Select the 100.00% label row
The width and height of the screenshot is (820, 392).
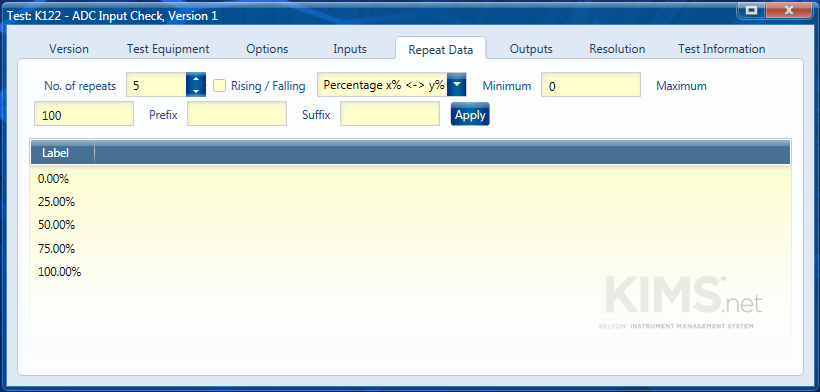coord(411,272)
